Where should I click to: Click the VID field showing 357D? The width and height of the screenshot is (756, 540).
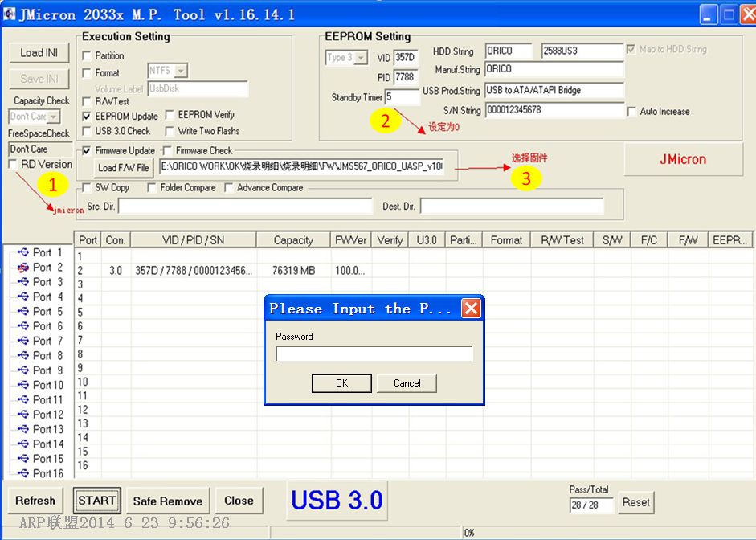point(407,57)
